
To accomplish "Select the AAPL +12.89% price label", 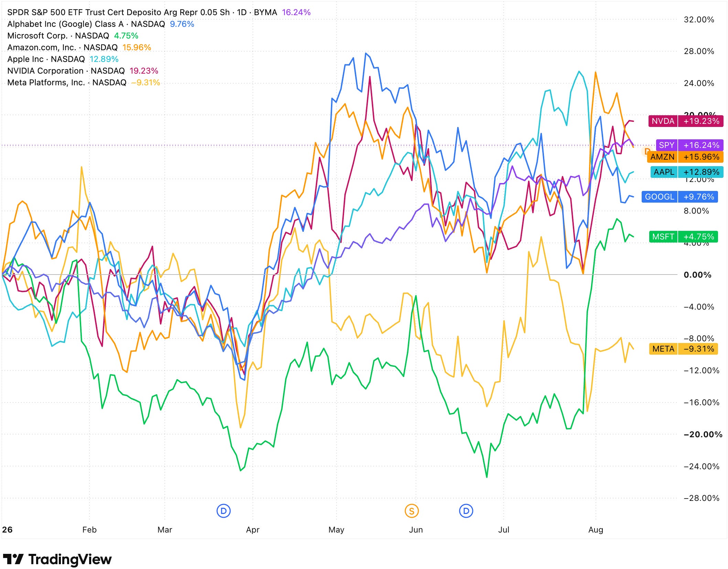I will click(x=687, y=172).
